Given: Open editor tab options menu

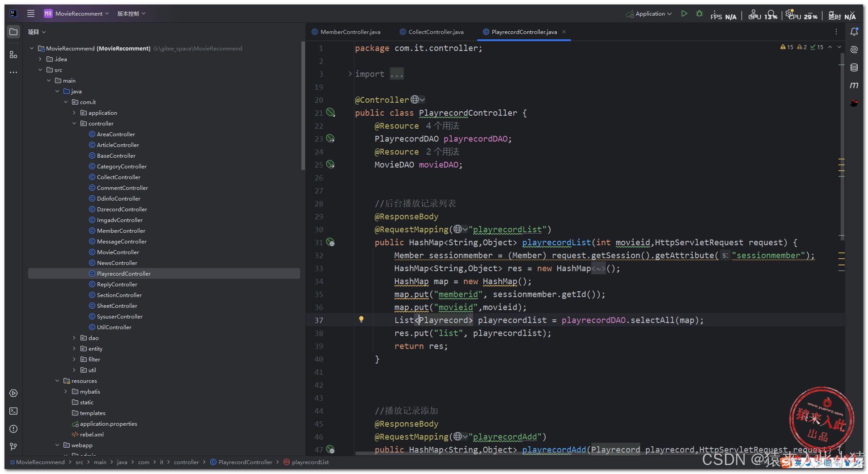Looking at the screenshot, I should (x=836, y=32).
